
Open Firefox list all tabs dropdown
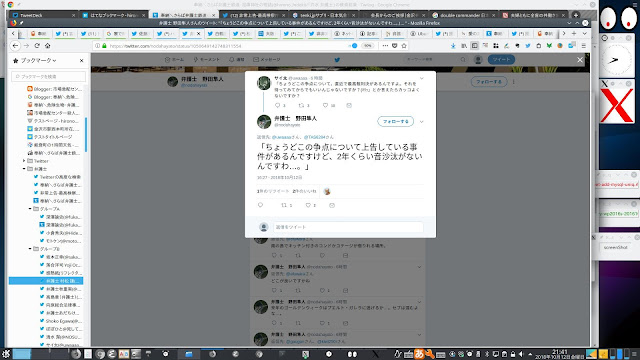point(584,33)
